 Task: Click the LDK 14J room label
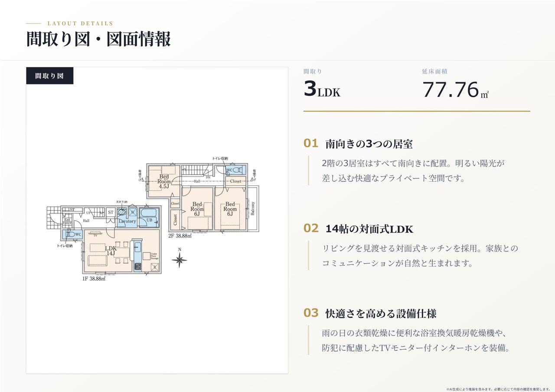[x=111, y=251]
